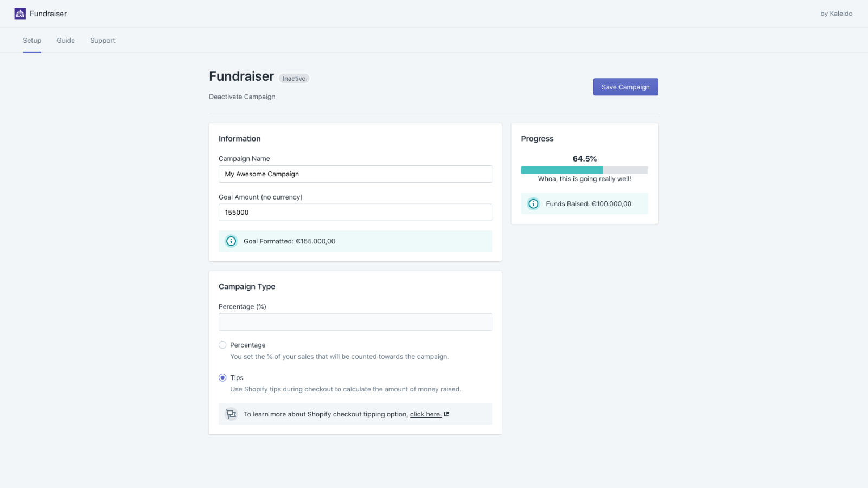Screen dimensions: 868x488
Task: Click the info icon beside Funds Raised
Action: pos(533,203)
